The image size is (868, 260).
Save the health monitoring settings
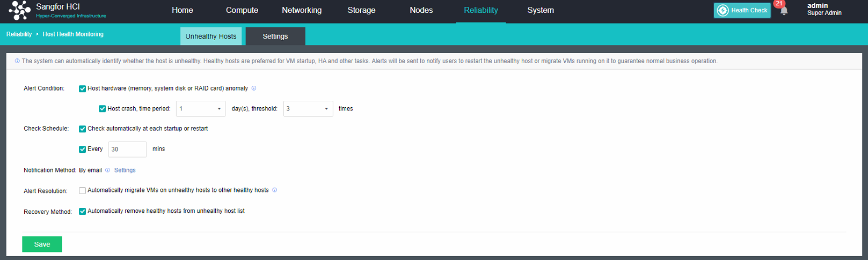click(42, 244)
